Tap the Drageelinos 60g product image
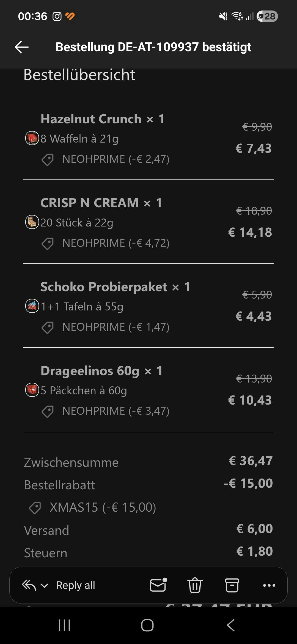 32,390
